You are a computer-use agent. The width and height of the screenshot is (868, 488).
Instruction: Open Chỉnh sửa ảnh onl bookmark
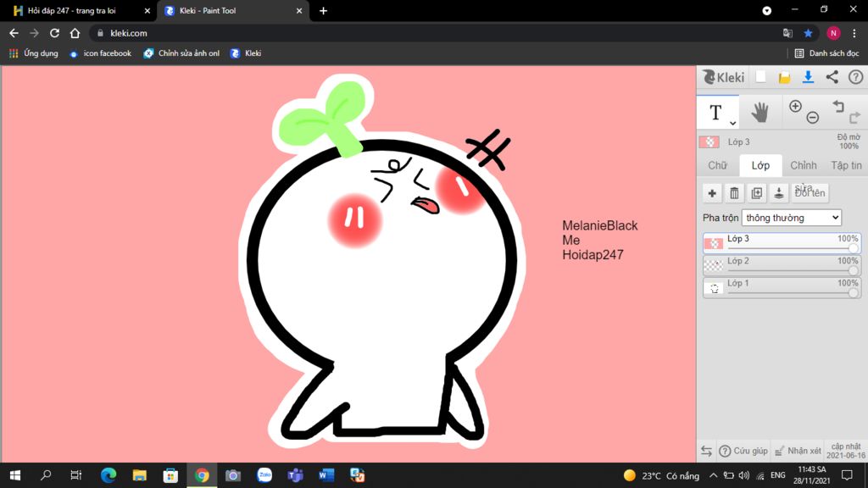(x=181, y=53)
